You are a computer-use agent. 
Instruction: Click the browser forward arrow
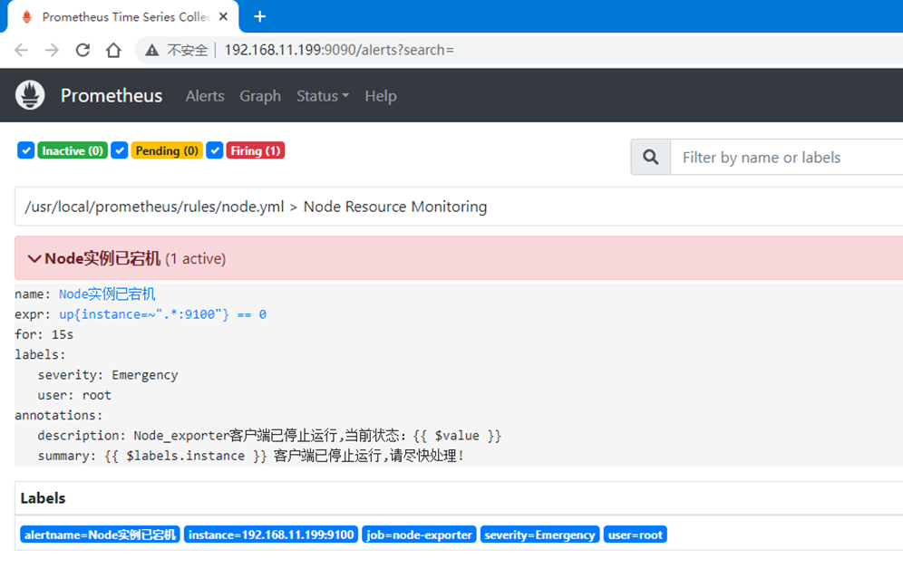pyautogui.click(x=52, y=50)
